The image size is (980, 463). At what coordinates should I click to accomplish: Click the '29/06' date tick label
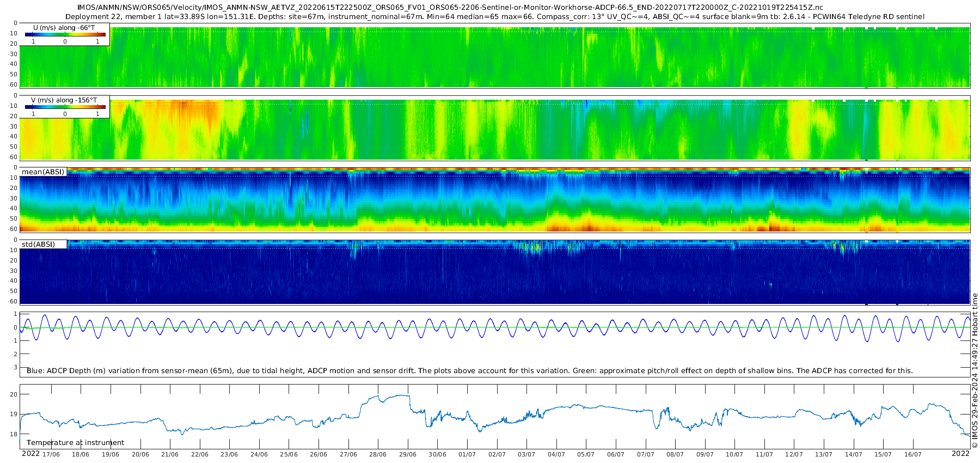pos(408,454)
